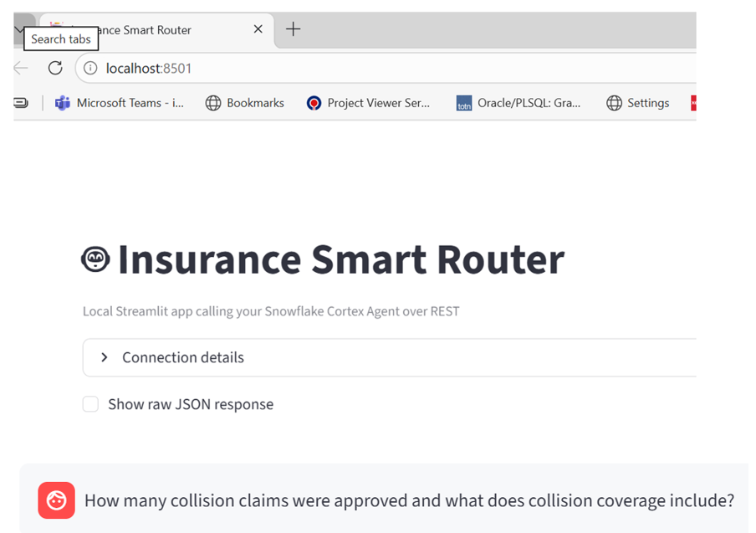
Task: Click the site information icon
Action: (90, 68)
